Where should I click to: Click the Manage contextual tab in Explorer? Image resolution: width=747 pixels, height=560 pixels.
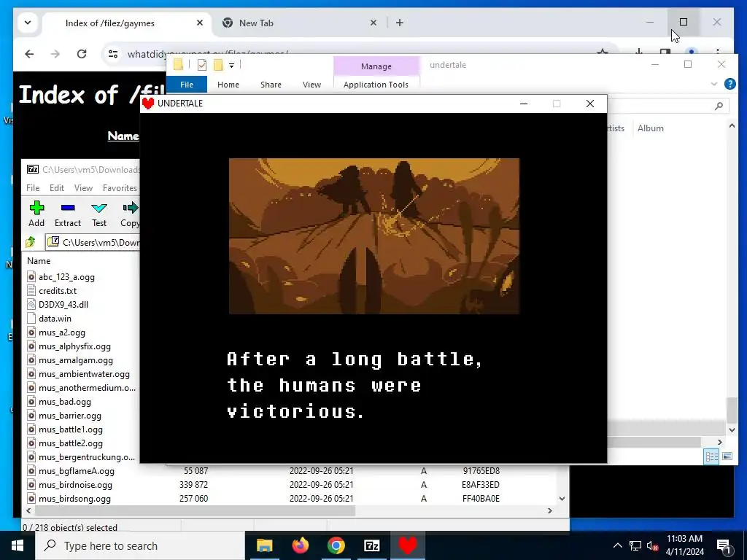coord(376,66)
